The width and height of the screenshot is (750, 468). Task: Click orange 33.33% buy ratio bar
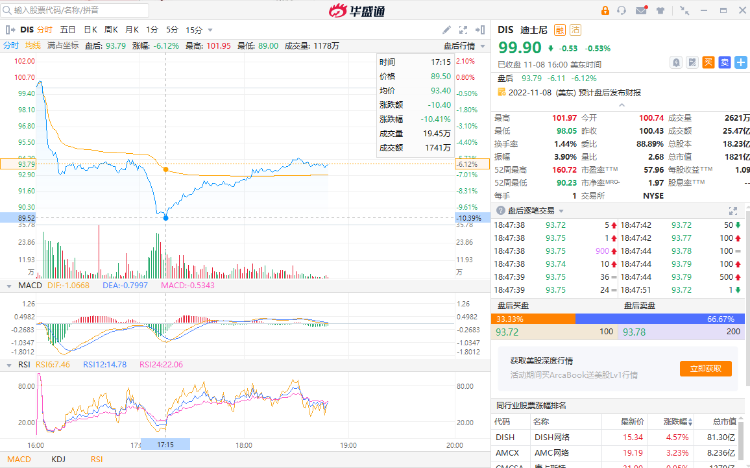533,319
